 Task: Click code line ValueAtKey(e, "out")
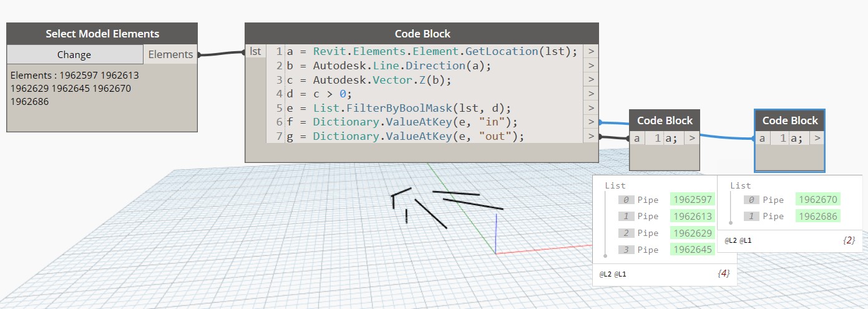tap(406, 136)
